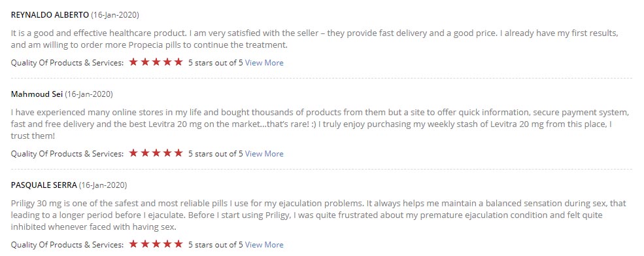This screenshot has width=644, height=256.
Task: Select reviewer name REYNALDO ALBERTO
Action: [x=50, y=15]
